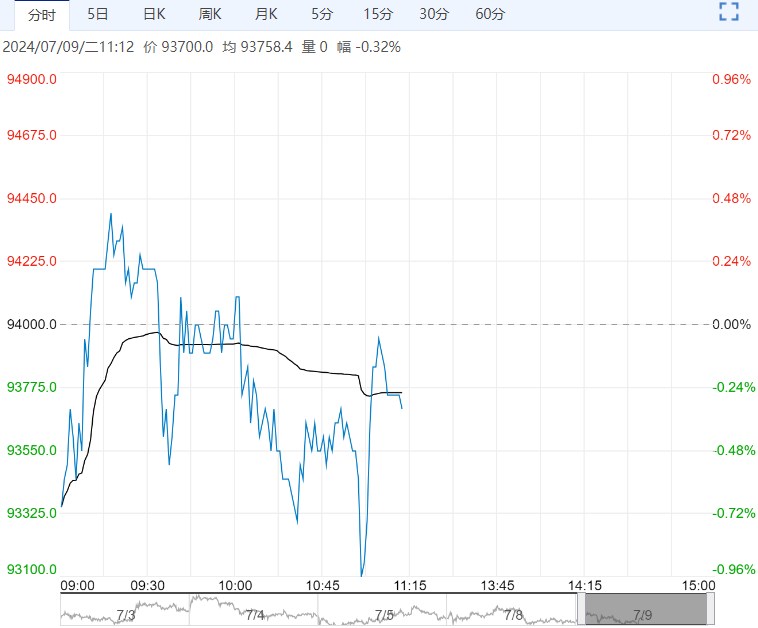Click the -0.48% percent axis label

click(733, 451)
